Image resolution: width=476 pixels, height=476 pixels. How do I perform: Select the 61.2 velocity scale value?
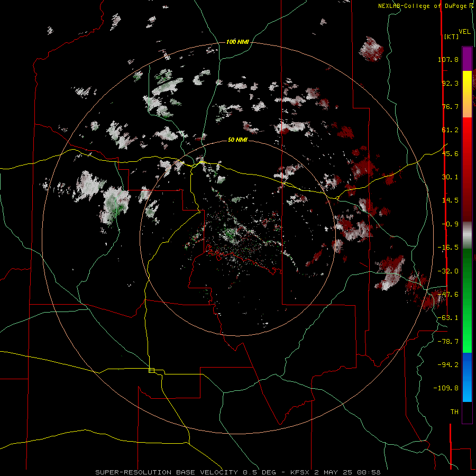(x=450, y=130)
